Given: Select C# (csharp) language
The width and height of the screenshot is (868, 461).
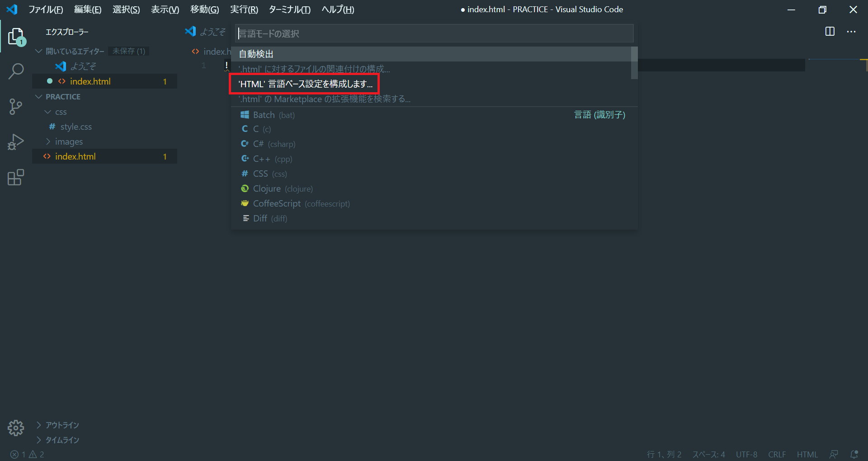Looking at the screenshot, I should pos(434,144).
